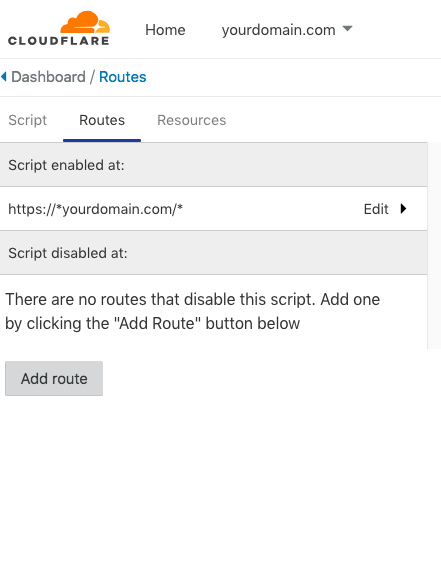Viewport: 441px width, 574px height.
Task: Open the yourdomain.com account dropdown
Action: point(287,30)
